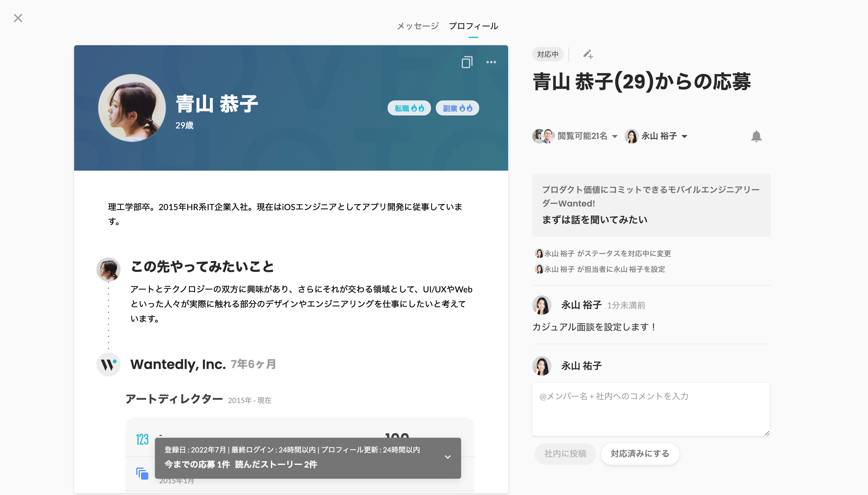Click the Wantedly company logo icon
The height and width of the screenshot is (495, 868).
click(108, 364)
